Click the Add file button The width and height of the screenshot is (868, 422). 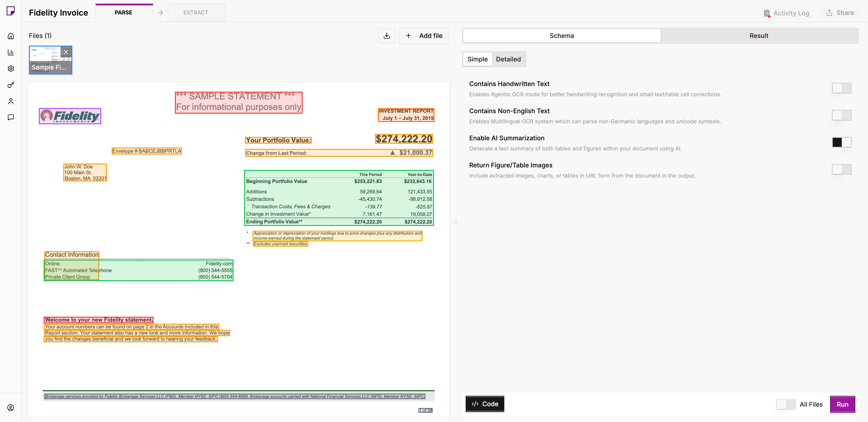tap(424, 36)
